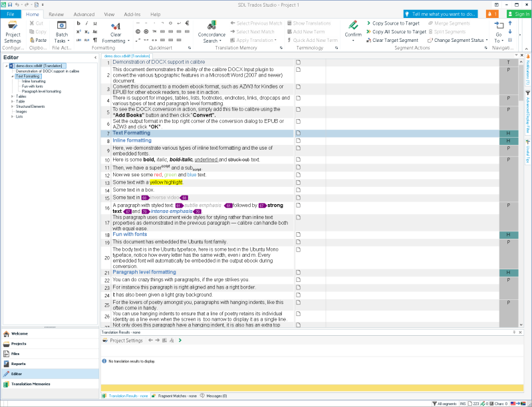The width and height of the screenshot is (532, 407).
Task: Open the Welcome view
Action: [51, 334]
